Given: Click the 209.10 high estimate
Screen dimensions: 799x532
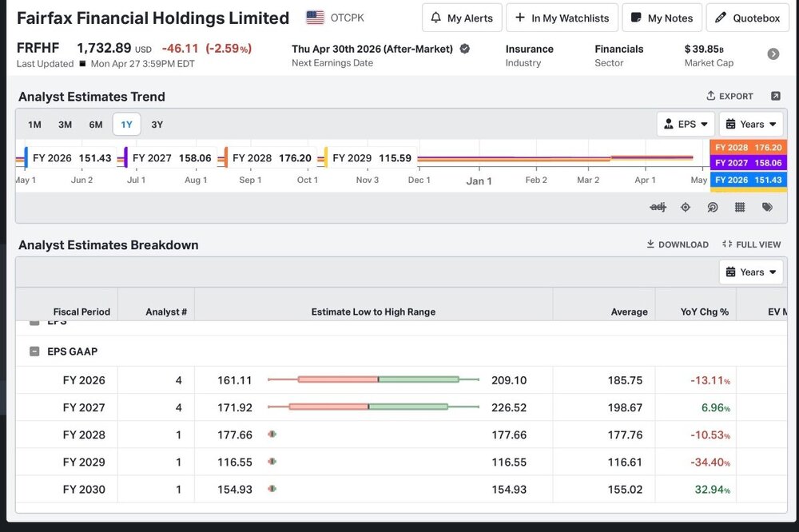Looking at the screenshot, I should coord(509,380).
